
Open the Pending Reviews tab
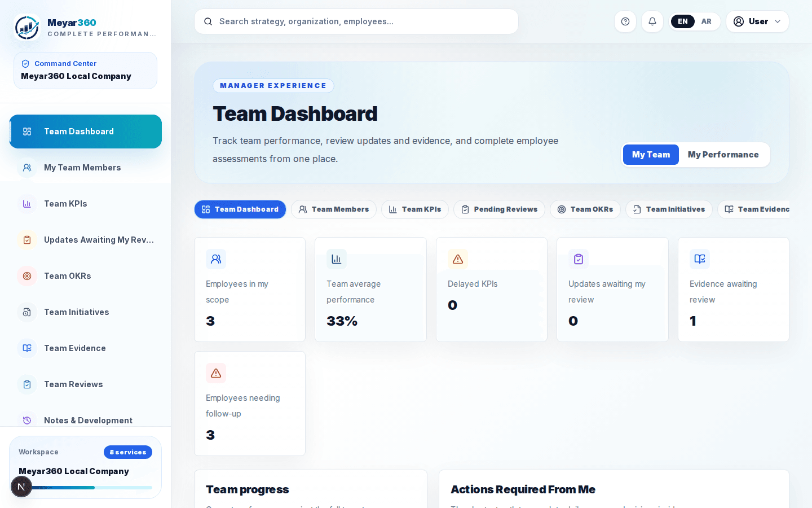pyautogui.click(x=499, y=209)
